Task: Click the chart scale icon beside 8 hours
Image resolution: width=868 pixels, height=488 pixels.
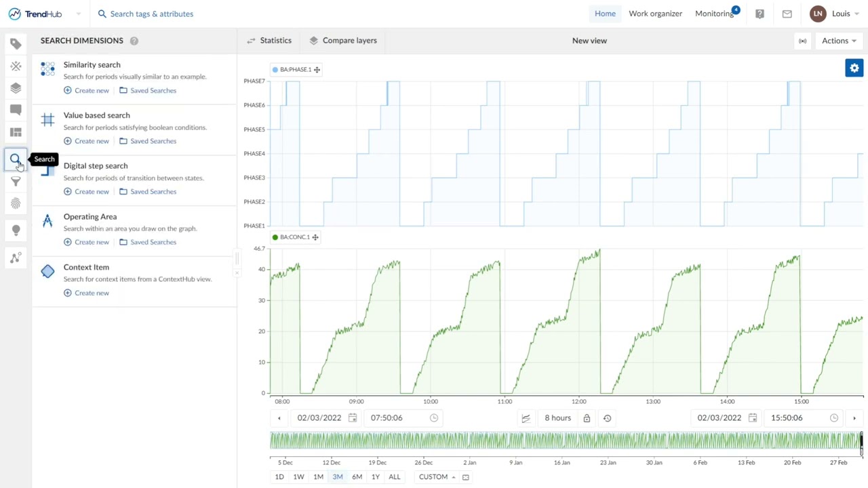Action: (526, 418)
